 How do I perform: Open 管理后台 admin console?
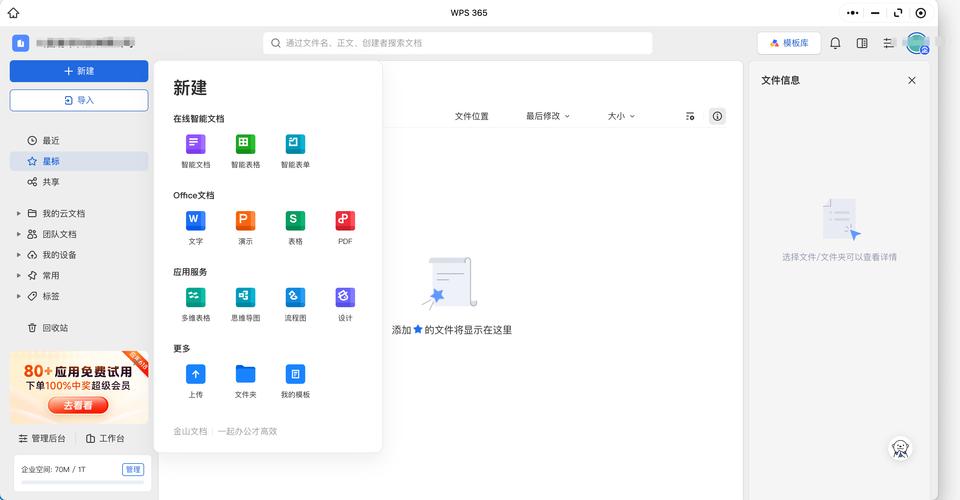(x=42, y=438)
